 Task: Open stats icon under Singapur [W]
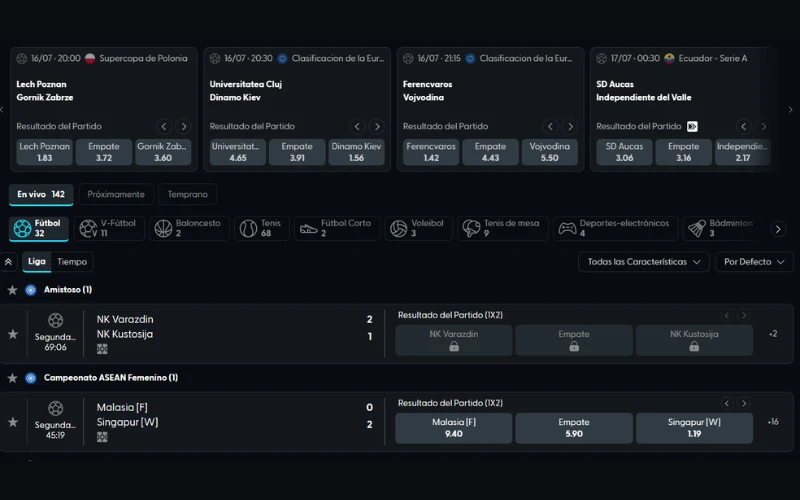click(x=102, y=437)
